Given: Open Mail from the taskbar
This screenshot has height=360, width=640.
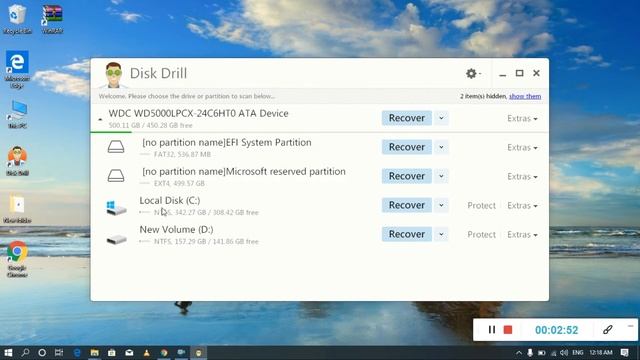Looking at the screenshot, I should coord(129,353).
